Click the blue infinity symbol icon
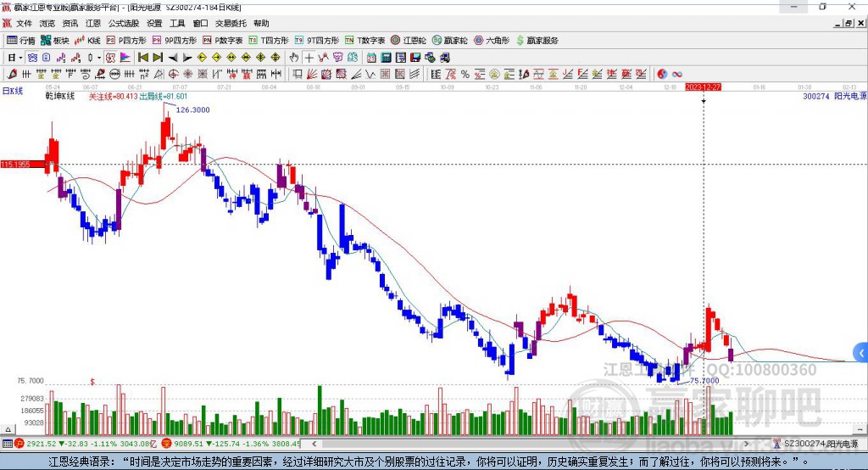Viewport: 868px width, 470px height. tap(677, 75)
